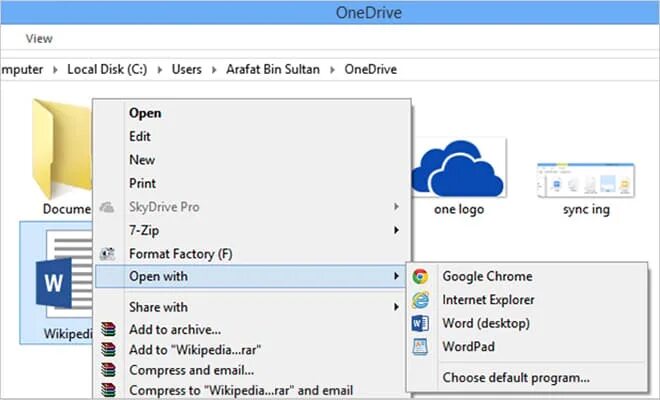Open dropdown arrow after Users breadcrumb
This screenshot has width=660, height=400.
[214, 70]
